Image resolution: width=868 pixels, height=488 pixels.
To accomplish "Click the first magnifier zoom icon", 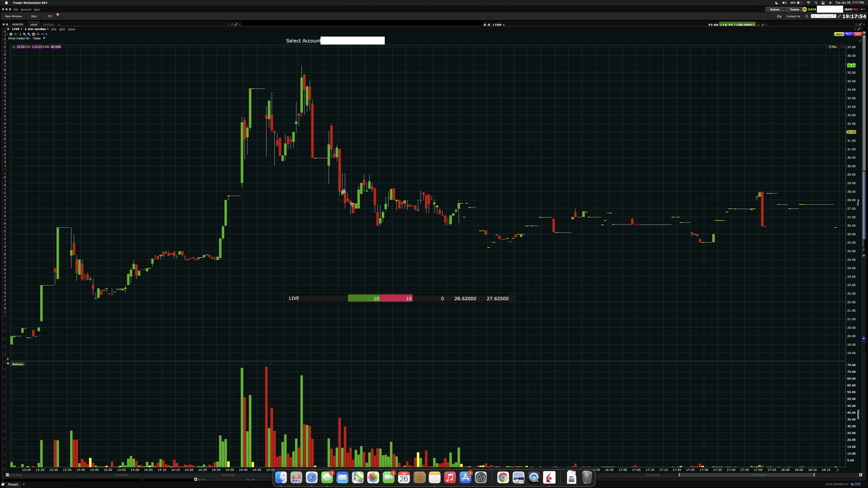I will click(25, 34).
